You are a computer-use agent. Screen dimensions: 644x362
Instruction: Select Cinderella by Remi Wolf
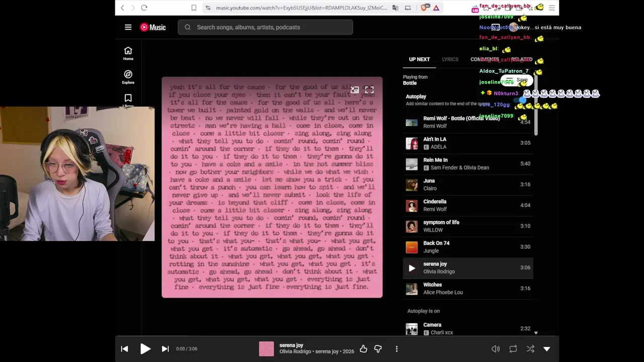tap(468, 206)
